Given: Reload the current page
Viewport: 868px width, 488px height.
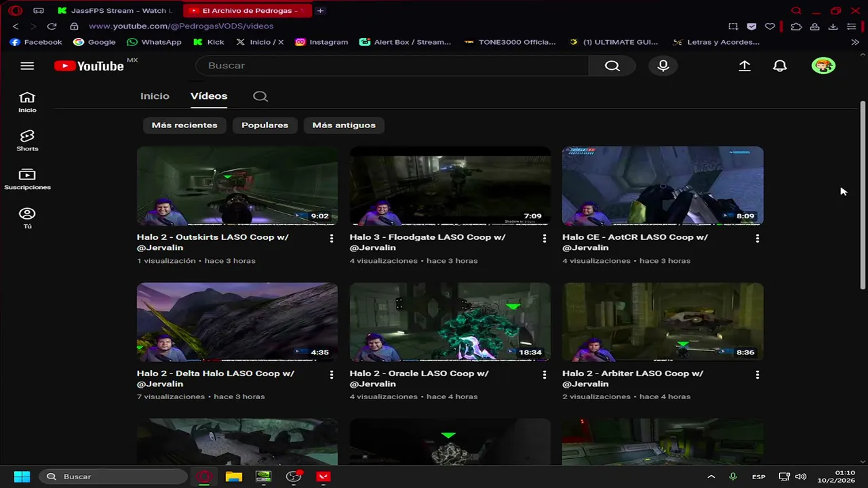Looking at the screenshot, I should tap(52, 26).
